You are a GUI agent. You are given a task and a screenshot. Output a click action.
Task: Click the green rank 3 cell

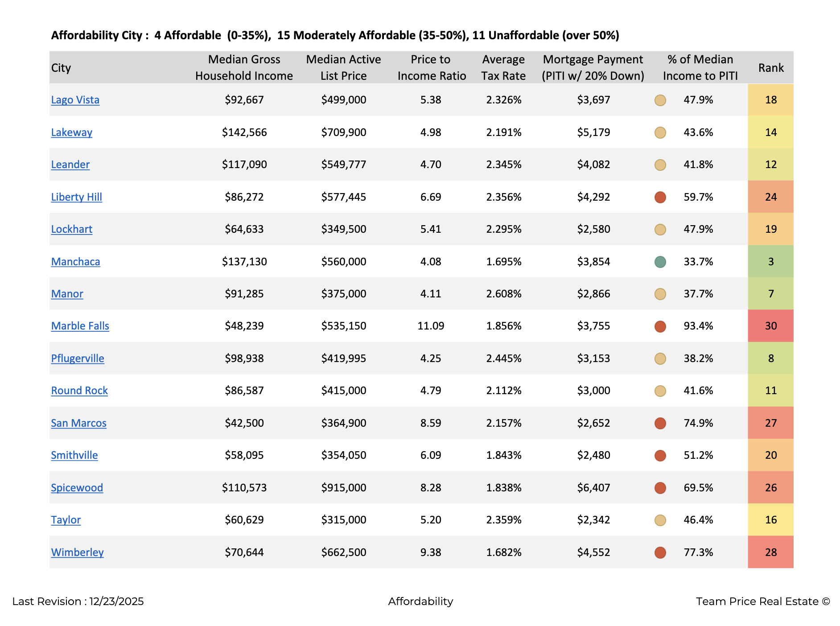770,262
